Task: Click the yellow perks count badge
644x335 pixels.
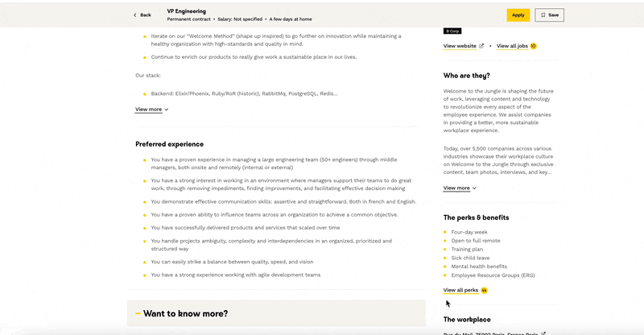Action: pyautogui.click(x=484, y=290)
